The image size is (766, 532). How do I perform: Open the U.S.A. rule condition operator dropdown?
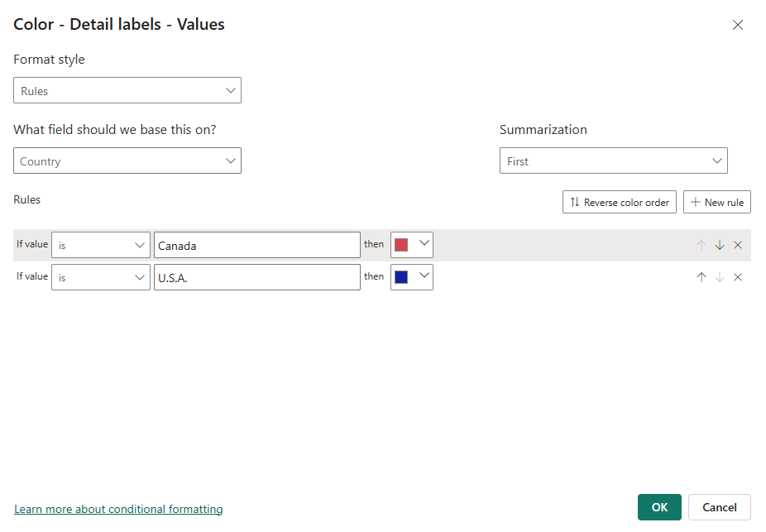click(x=101, y=277)
